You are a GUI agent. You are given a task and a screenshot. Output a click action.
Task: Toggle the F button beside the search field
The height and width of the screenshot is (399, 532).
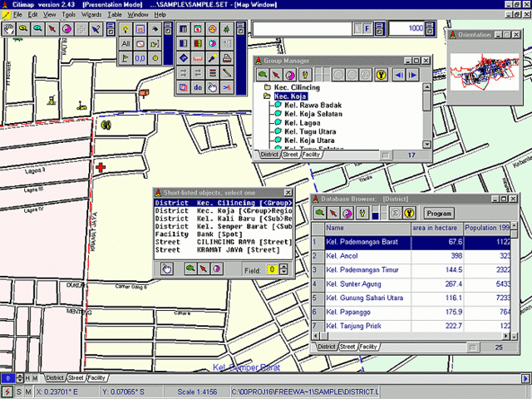367,29
